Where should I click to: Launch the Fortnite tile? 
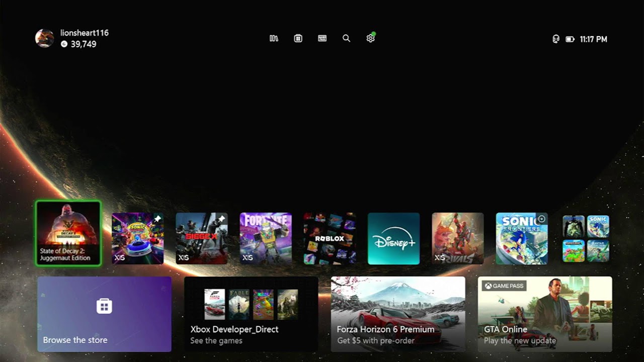[x=266, y=238]
